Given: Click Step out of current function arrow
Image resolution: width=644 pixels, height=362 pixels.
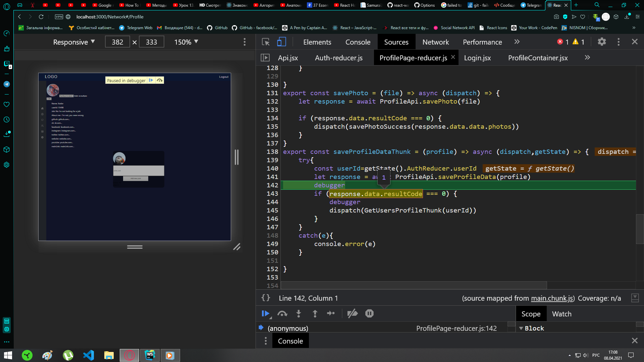Looking at the screenshot, I should click(315, 313).
